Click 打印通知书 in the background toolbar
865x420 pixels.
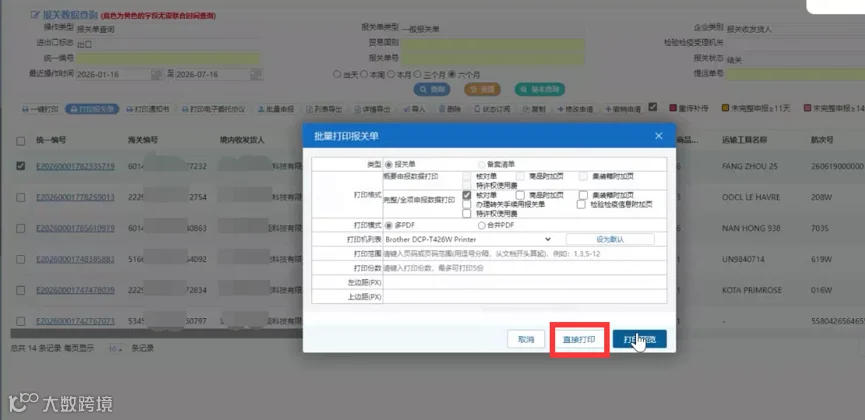pos(148,109)
